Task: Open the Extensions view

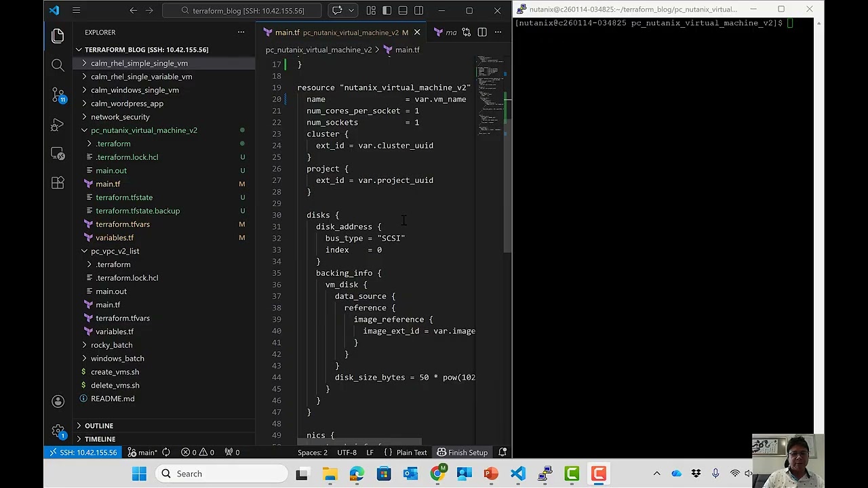Action: click(x=58, y=183)
